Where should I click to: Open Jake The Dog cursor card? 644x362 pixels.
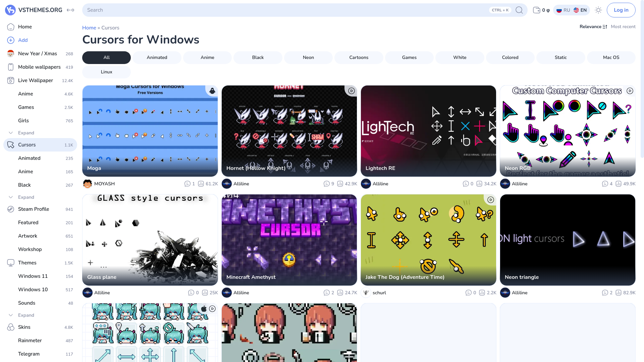[428, 240]
